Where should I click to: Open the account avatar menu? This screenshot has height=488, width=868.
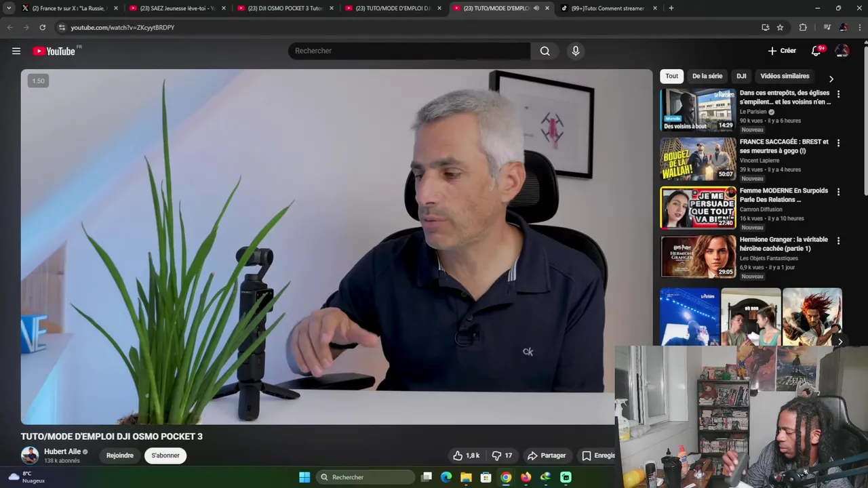point(842,51)
